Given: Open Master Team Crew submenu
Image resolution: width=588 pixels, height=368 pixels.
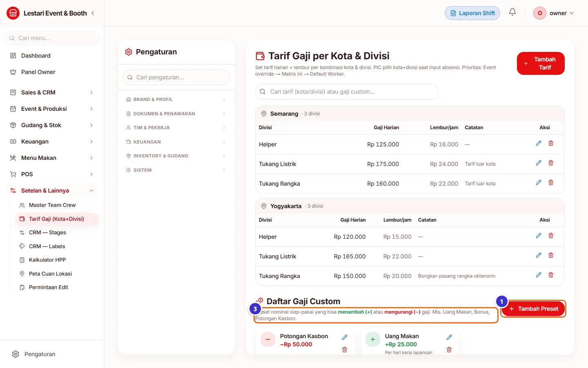Looking at the screenshot, I should 57,205.
